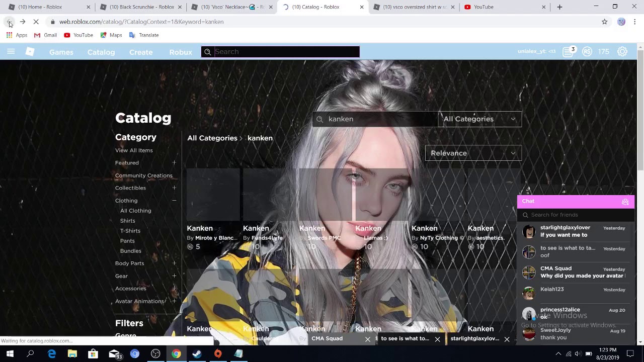The width and height of the screenshot is (644, 362).
Task: Open Catalog in the Roblox navbar
Action: click(101, 52)
